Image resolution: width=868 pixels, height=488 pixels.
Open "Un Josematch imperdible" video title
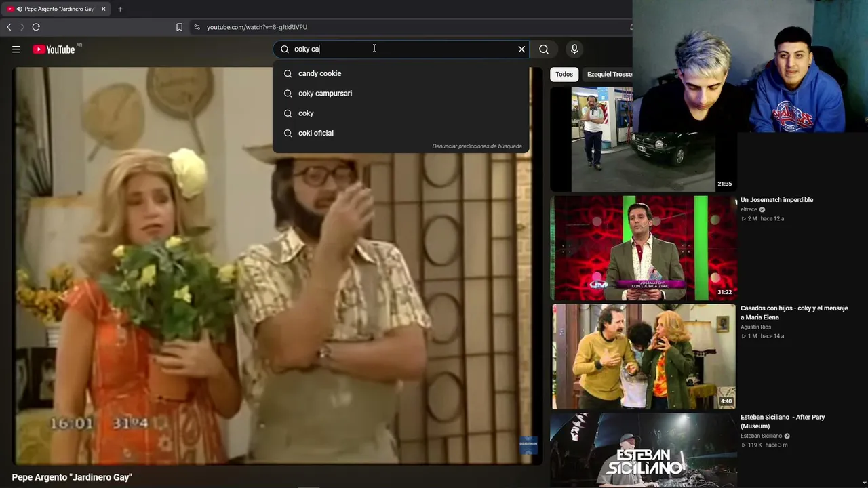[x=776, y=200]
